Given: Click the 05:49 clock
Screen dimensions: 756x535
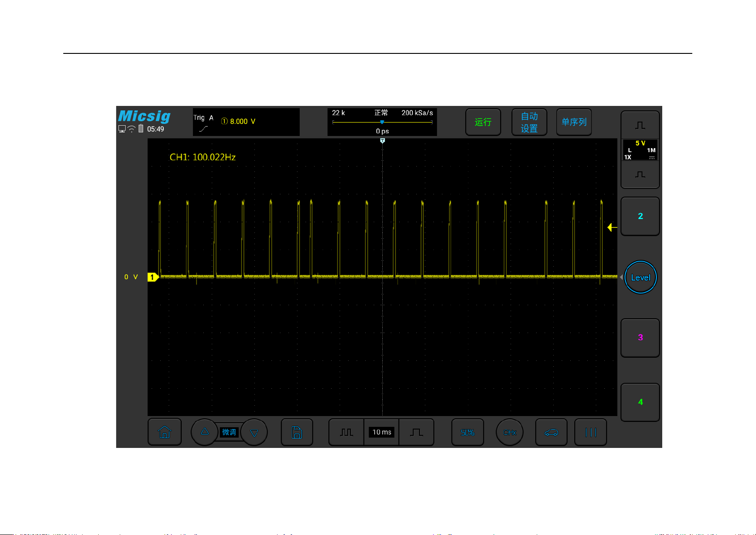Looking at the screenshot, I should 156,129.
